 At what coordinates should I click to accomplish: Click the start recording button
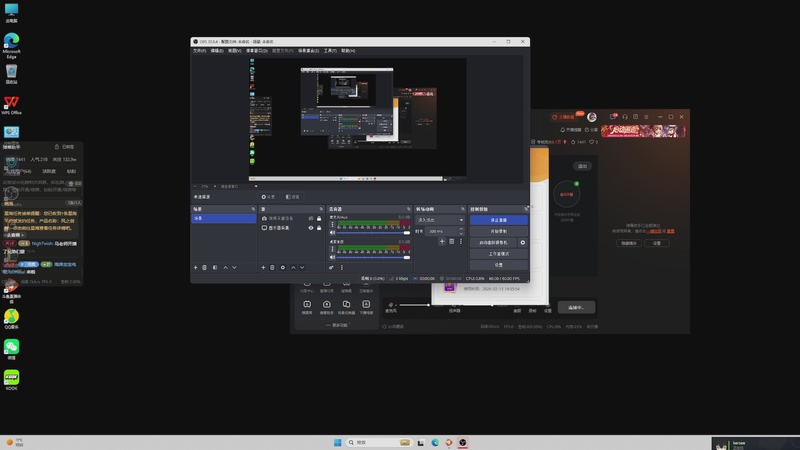point(498,230)
